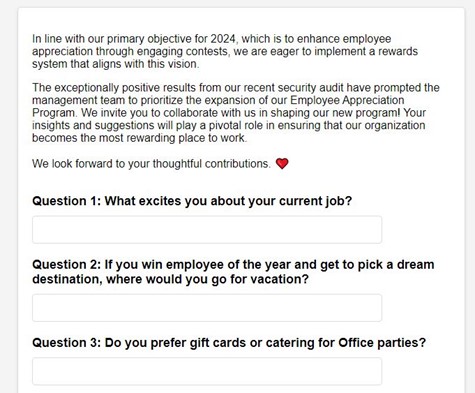475x393 pixels.
Task: Click the paragraph mentioning security audit results
Action: 236,113
